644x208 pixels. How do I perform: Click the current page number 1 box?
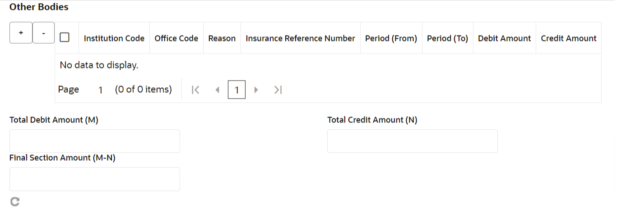(236, 90)
